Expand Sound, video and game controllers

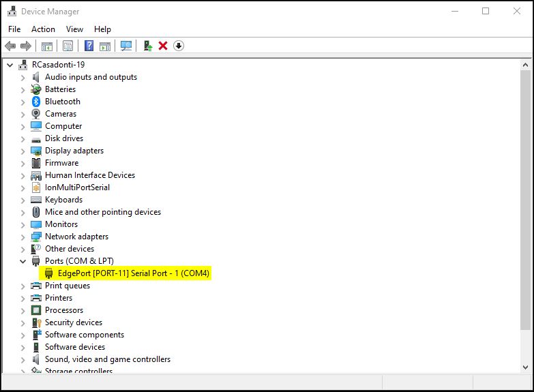(x=23, y=360)
